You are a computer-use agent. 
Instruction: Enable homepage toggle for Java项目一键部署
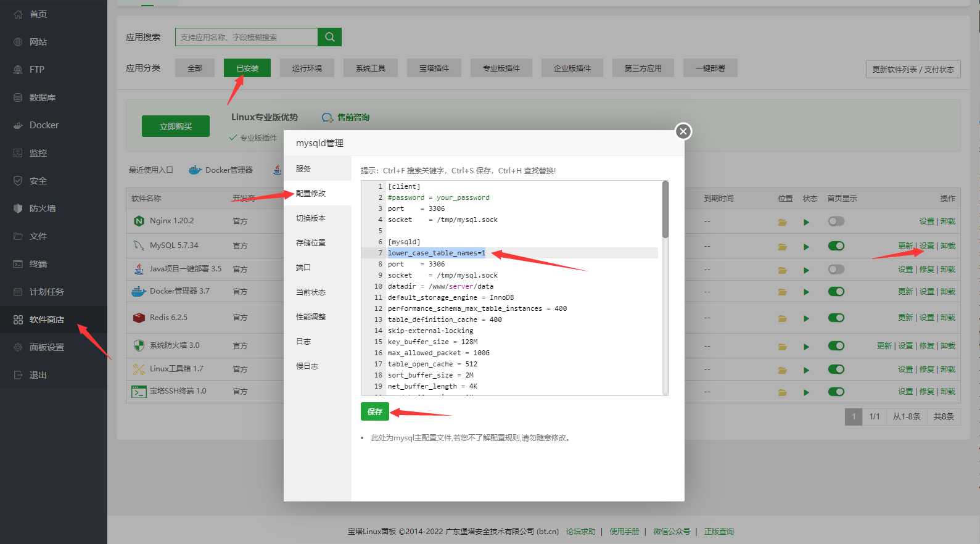point(836,270)
